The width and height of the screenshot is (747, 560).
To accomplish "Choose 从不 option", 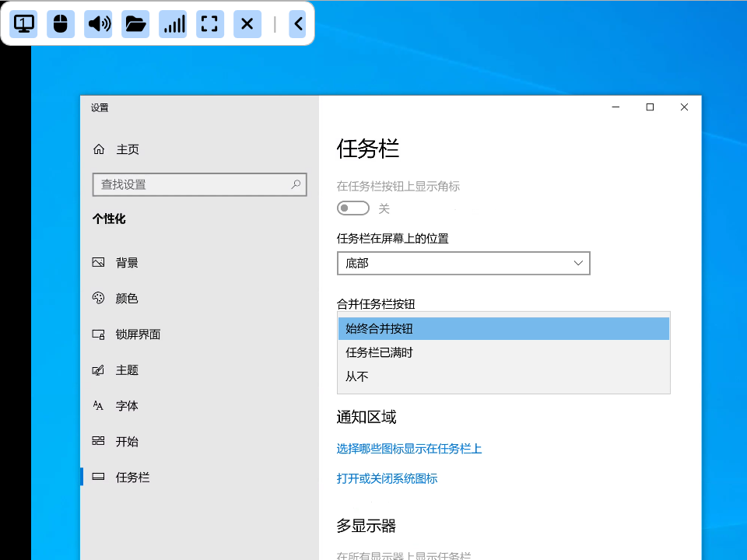I will pyautogui.click(x=503, y=376).
